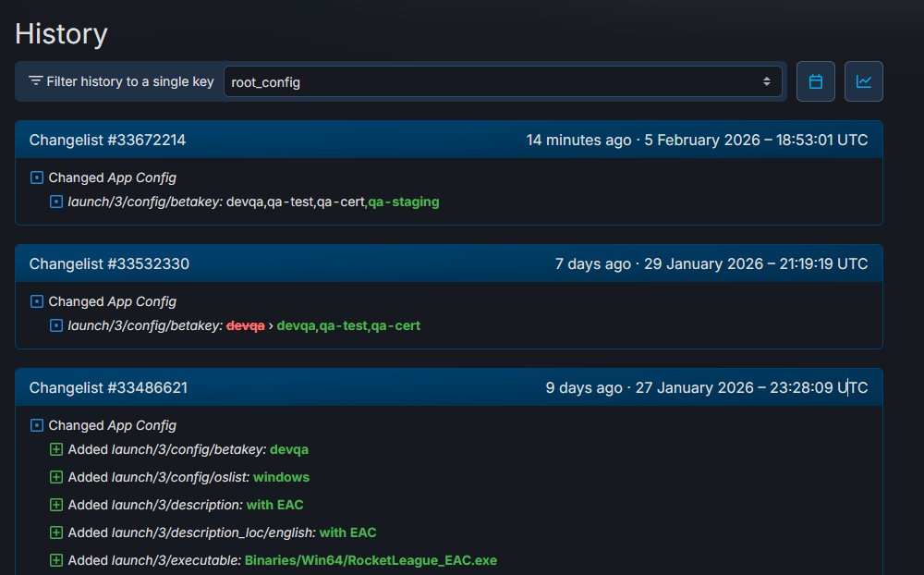Click the 29 January 2026 timestamp
Image resolution: width=924 pixels, height=575 pixels.
coord(756,263)
